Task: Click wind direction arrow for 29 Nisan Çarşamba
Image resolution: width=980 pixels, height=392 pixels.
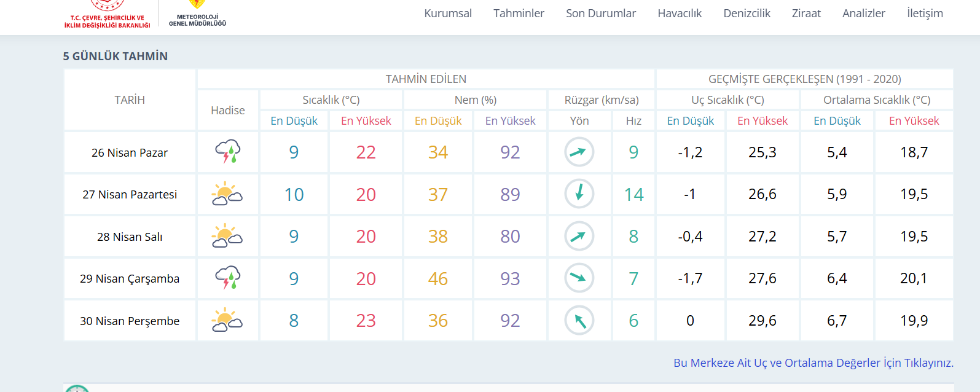Action: point(579,278)
